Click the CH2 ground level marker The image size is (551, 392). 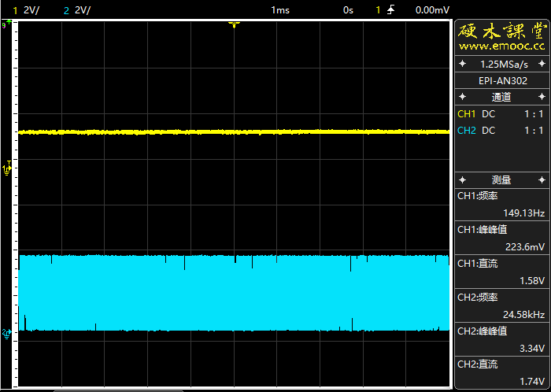(8, 334)
